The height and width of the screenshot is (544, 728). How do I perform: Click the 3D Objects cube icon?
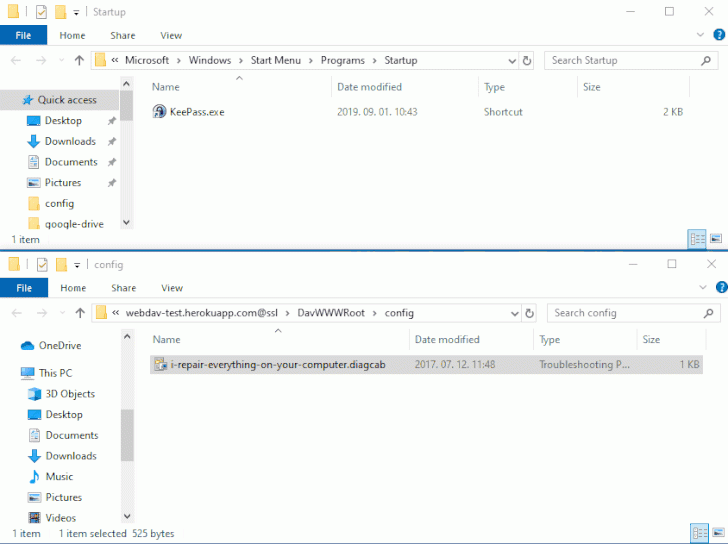point(34,394)
